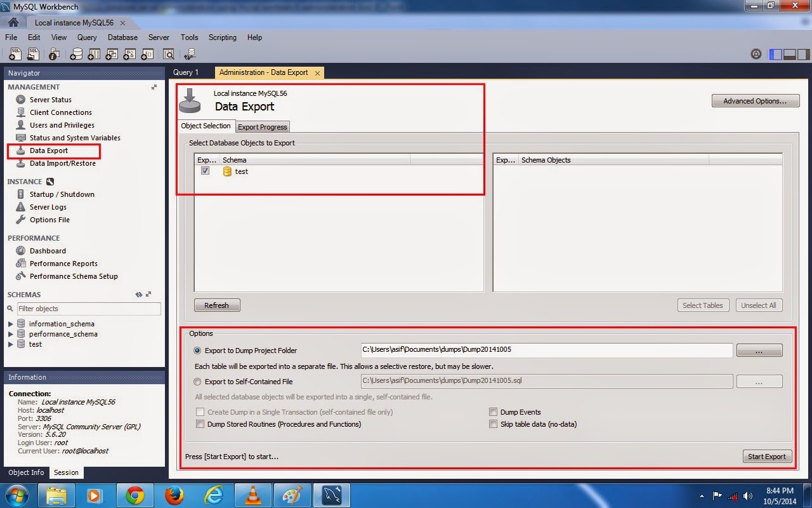Enable Skip table data (no-data)
Viewport: 812px width, 508px height.
(493, 424)
